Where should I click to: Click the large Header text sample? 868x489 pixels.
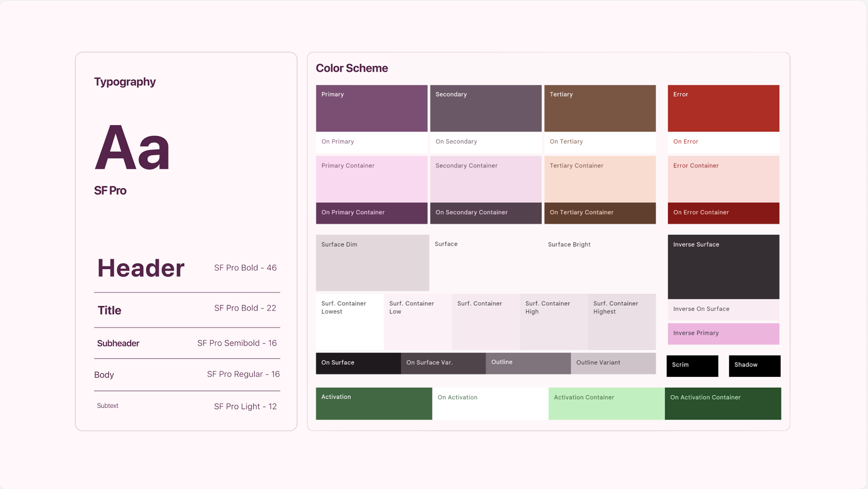141,268
